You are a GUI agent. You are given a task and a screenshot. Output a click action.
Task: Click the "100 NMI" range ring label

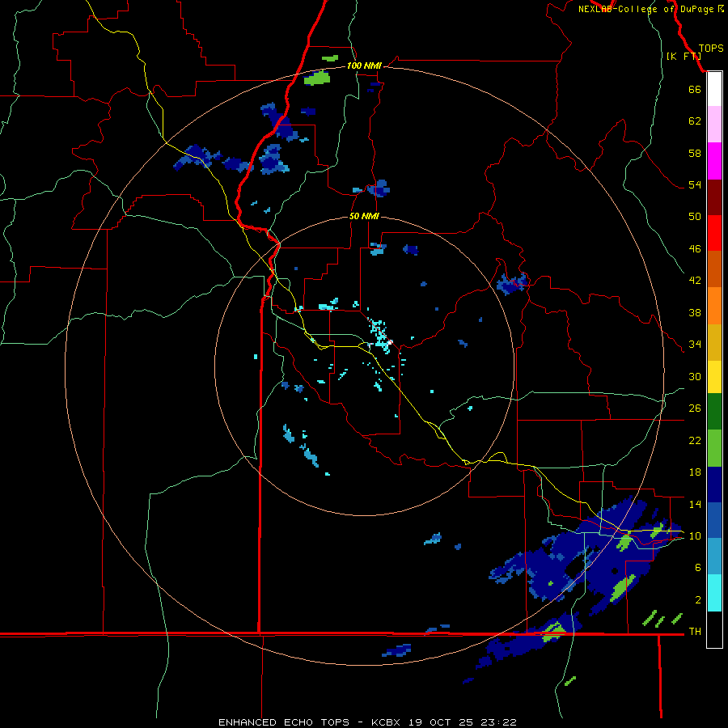364,66
